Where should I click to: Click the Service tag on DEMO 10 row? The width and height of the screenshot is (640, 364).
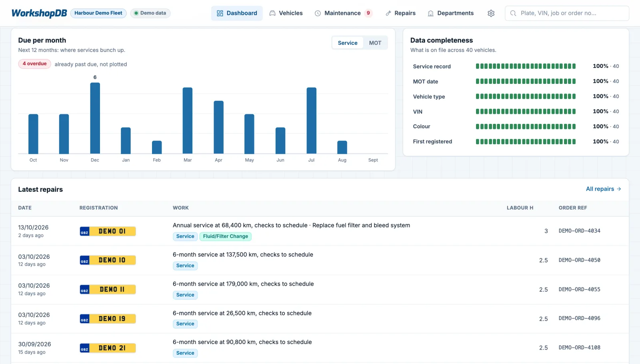185,266
